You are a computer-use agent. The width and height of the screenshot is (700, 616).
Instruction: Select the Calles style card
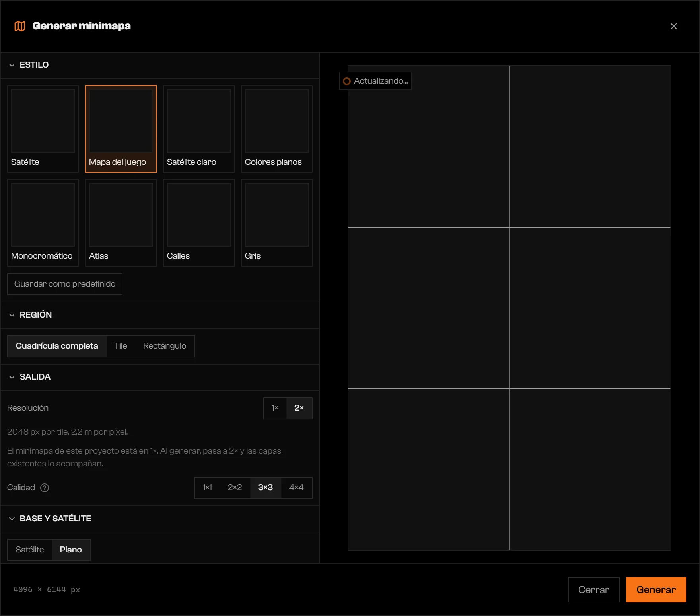199,223
